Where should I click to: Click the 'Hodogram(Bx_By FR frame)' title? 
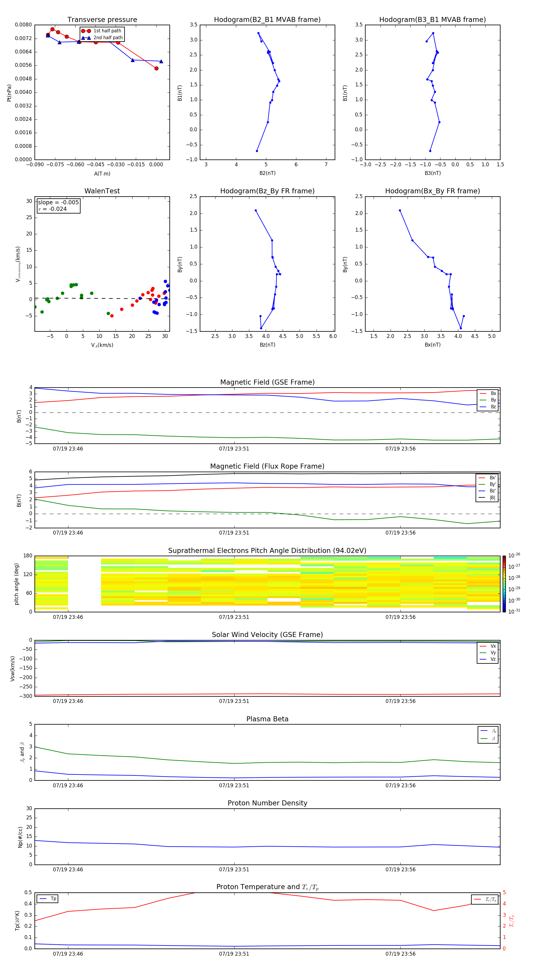[432, 191]
